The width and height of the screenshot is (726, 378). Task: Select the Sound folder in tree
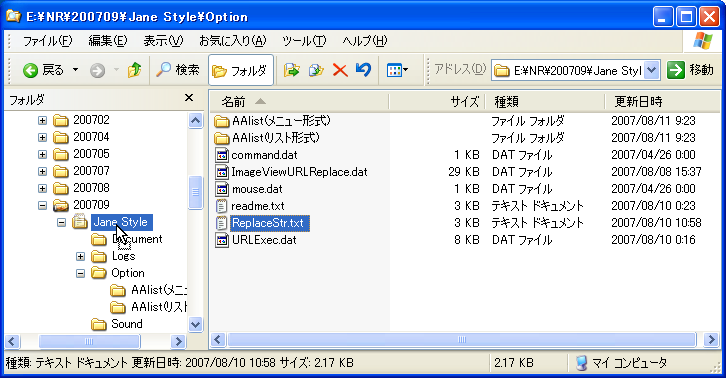(x=126, y=324)
